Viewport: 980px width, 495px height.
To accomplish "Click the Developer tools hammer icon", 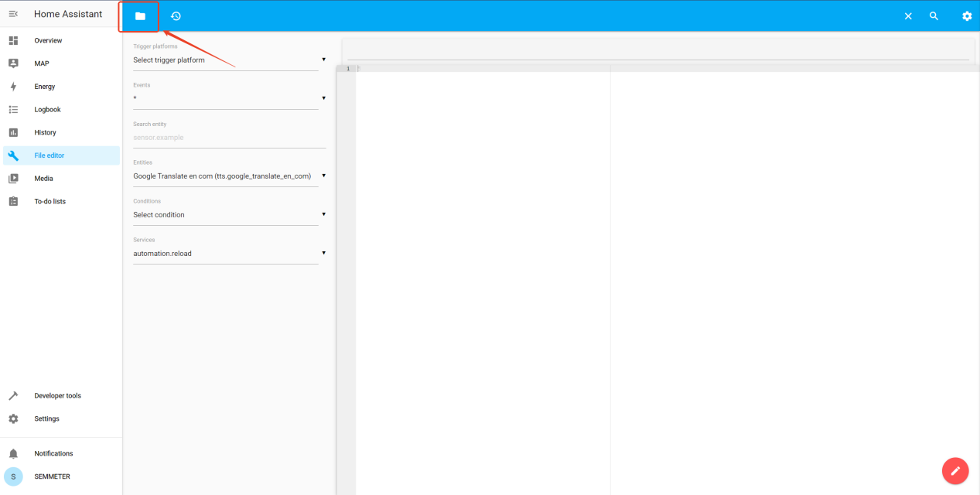I will pyautogui.click(x=13, y=396).
